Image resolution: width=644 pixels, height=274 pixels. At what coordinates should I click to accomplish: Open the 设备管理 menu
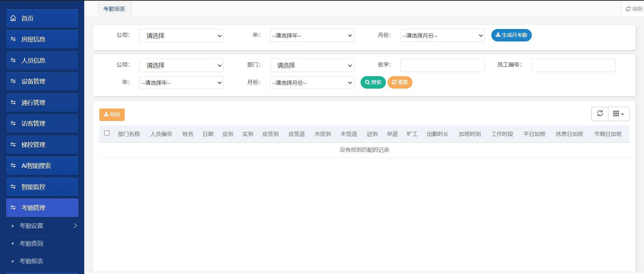42,81
